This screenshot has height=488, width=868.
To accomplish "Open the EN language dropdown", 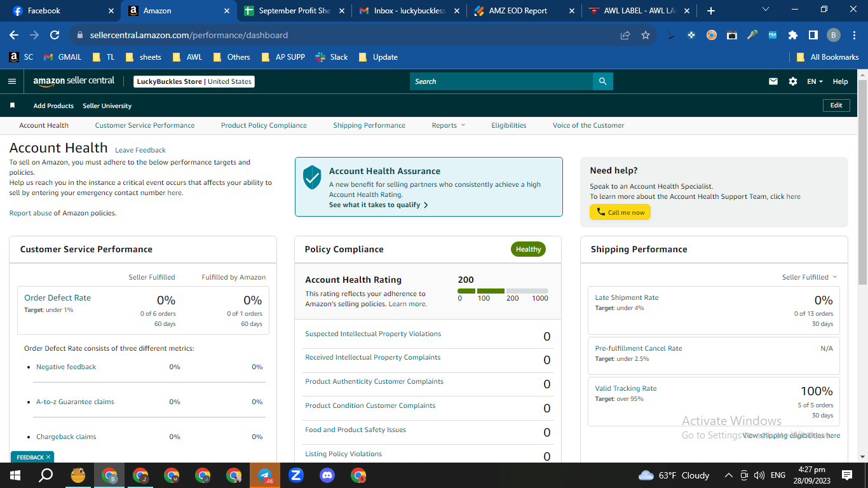I will point(815,81).
